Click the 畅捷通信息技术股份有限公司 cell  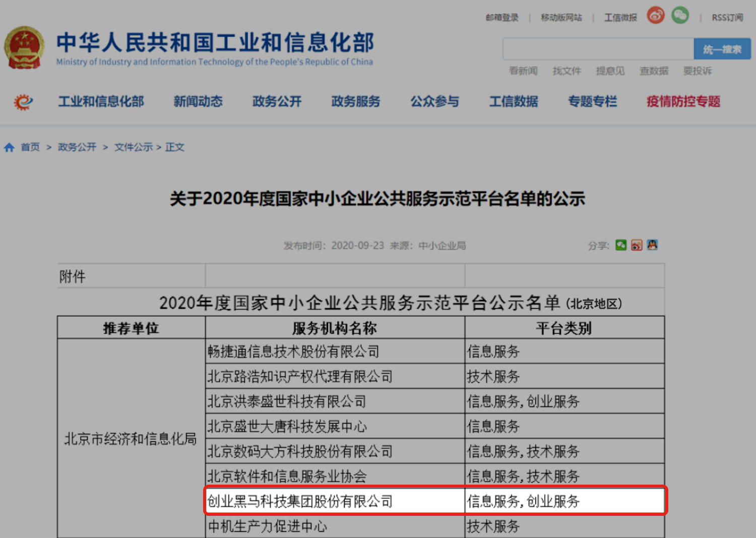click(x=335, y=351)
